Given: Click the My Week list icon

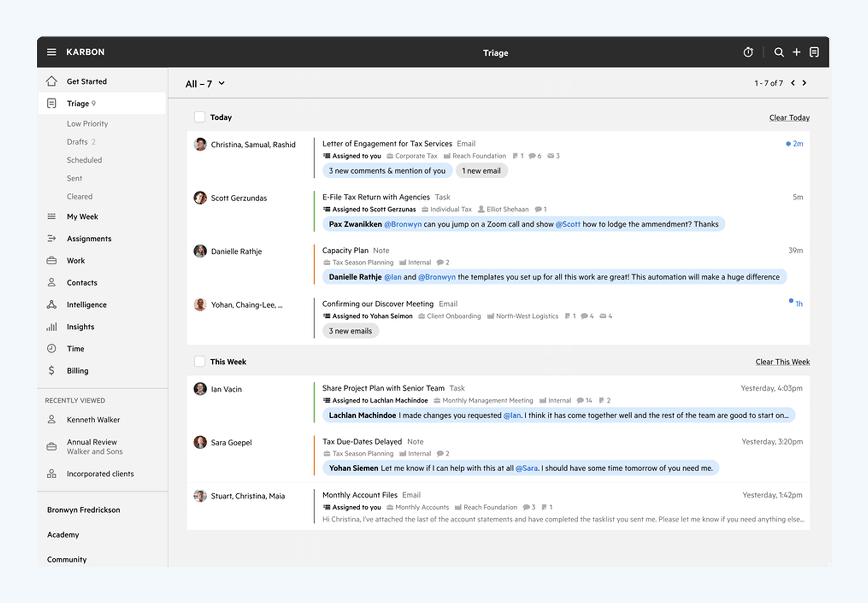Looking at the screenshot, I should click(51, 217).
